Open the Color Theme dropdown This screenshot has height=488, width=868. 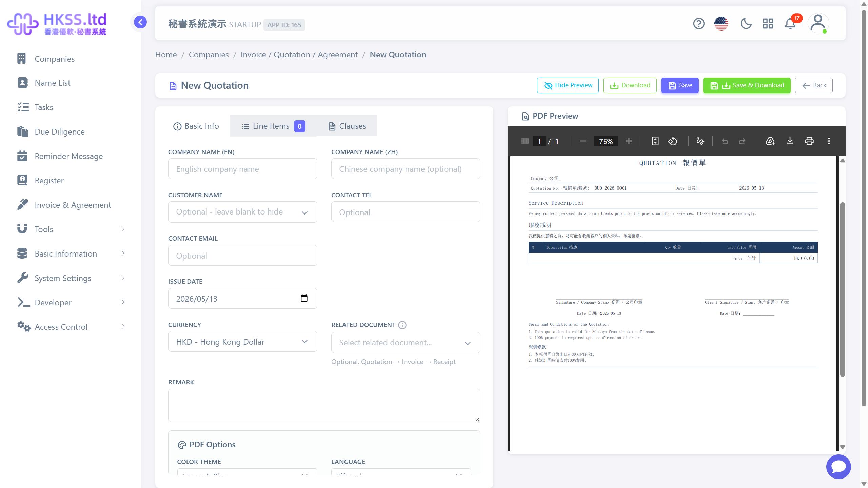247,472
